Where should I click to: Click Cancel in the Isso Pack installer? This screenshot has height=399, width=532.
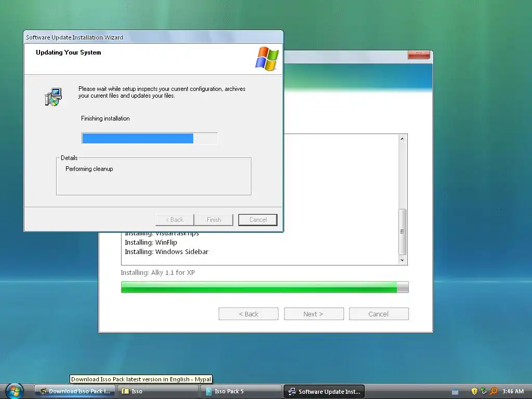379,314
